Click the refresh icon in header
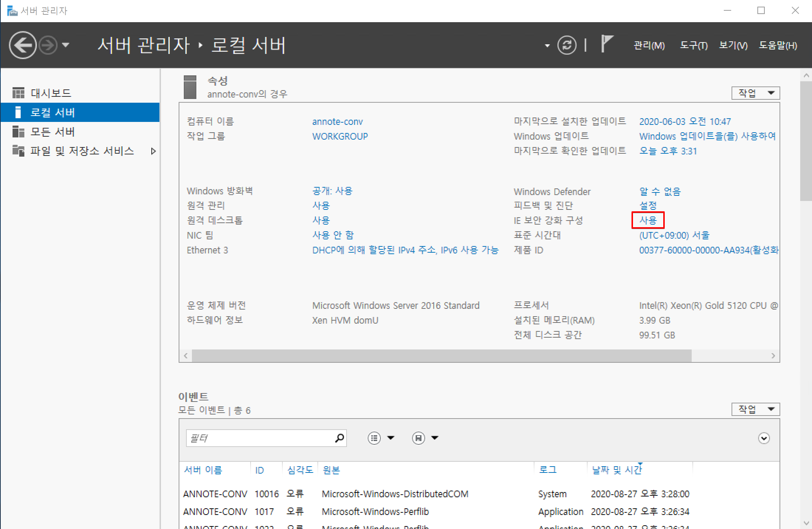 567,45
